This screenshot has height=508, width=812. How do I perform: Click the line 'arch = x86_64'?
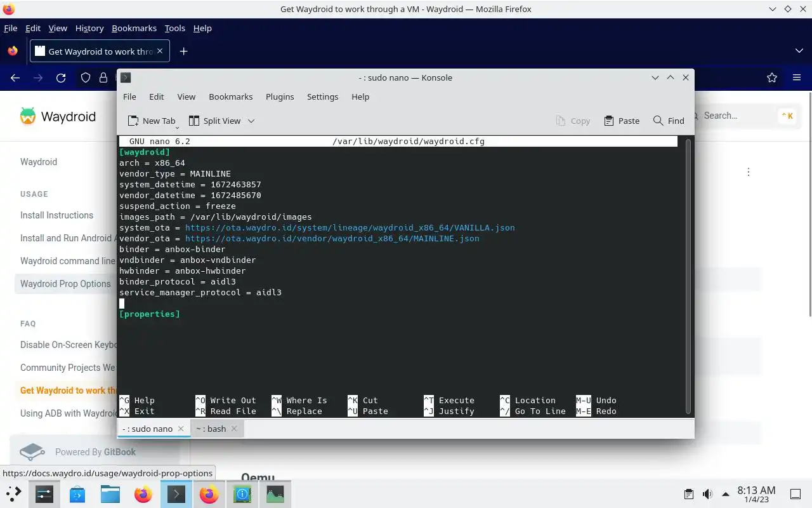pos(152,163)
